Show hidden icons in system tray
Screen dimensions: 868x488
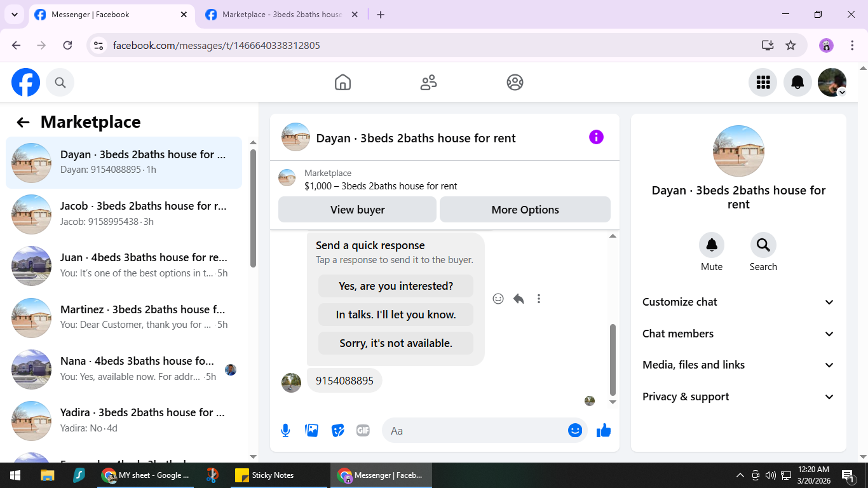[x=740, y=475]
